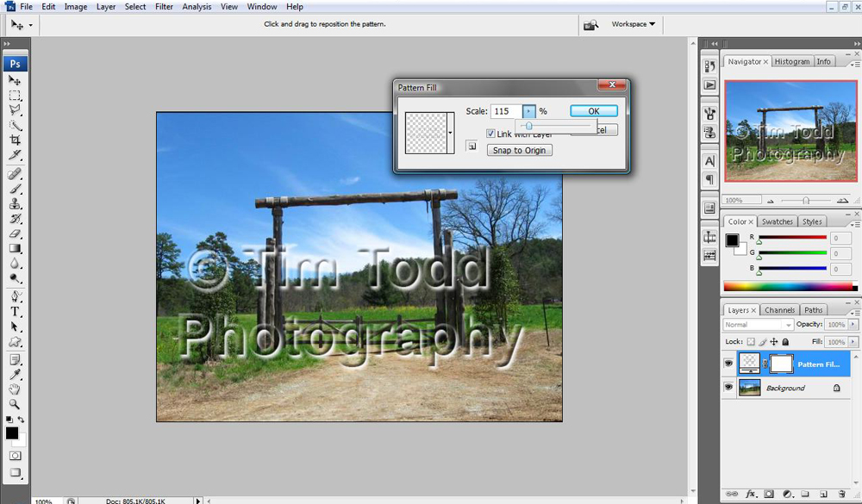Select the Brush tool
This screenshot has height=504, width=862.
coord(15,189)
